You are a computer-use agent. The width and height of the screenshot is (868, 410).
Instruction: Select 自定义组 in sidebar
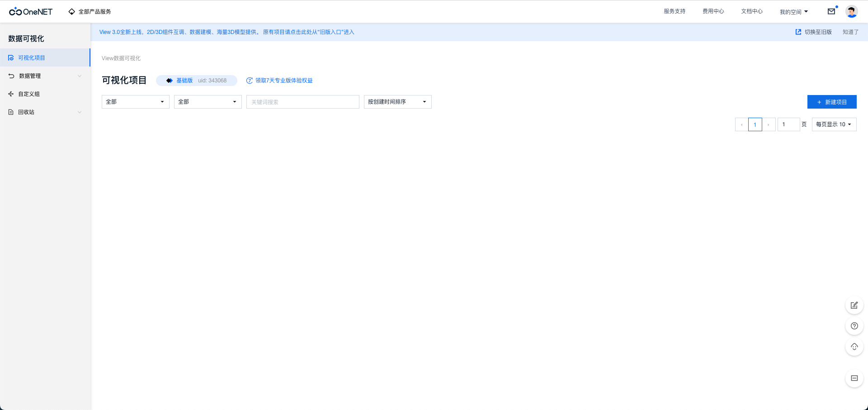[x=29, y=94]
